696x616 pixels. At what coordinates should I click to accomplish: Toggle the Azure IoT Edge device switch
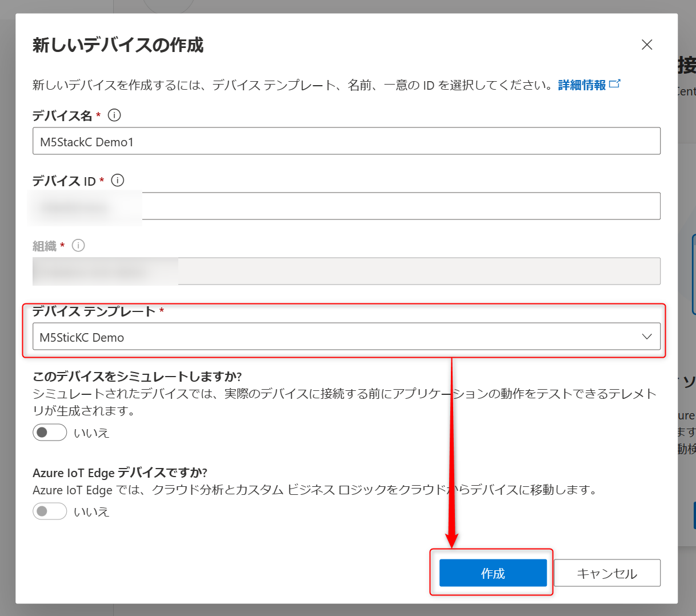[x=50, y=511]
